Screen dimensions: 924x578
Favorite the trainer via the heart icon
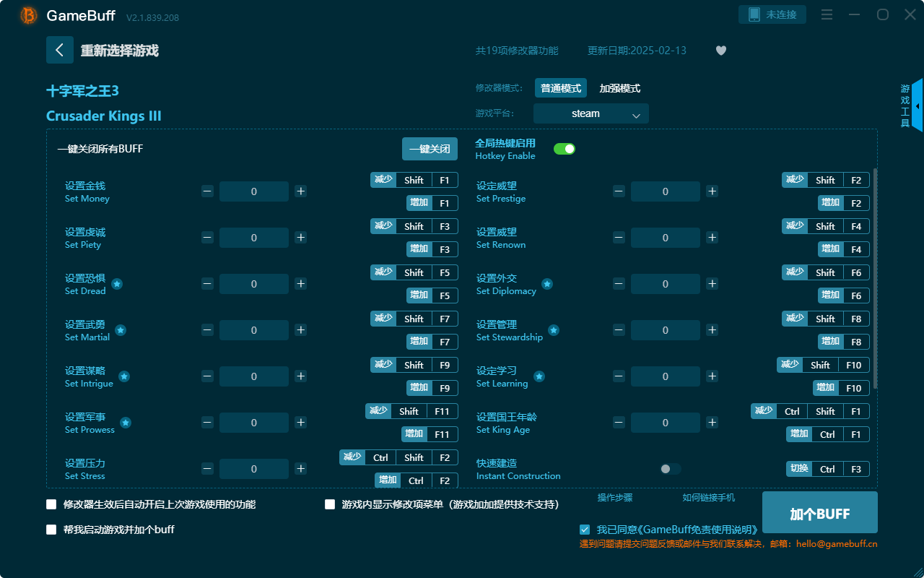(x=720, y=51)
